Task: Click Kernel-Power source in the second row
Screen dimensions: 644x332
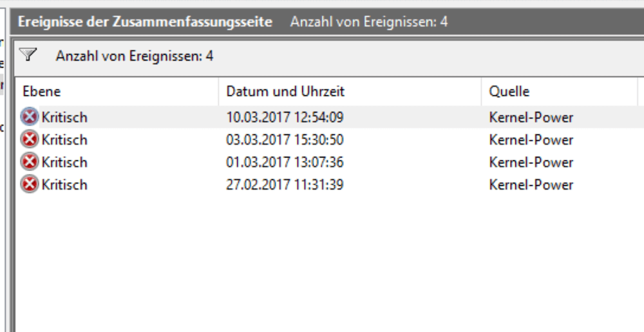Action: tap(531, 140)
